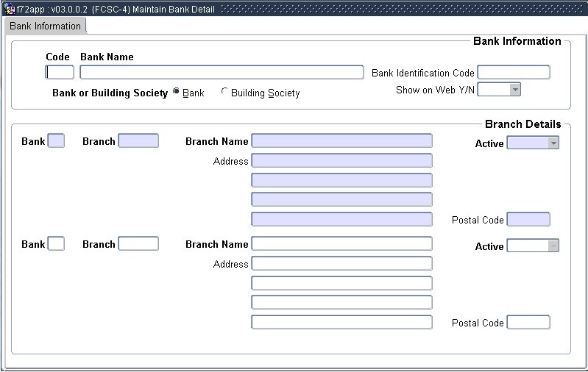This screenshot has width=588, height=372.
Task: Click the first branch Postal Code field
Action: [528, 219]
